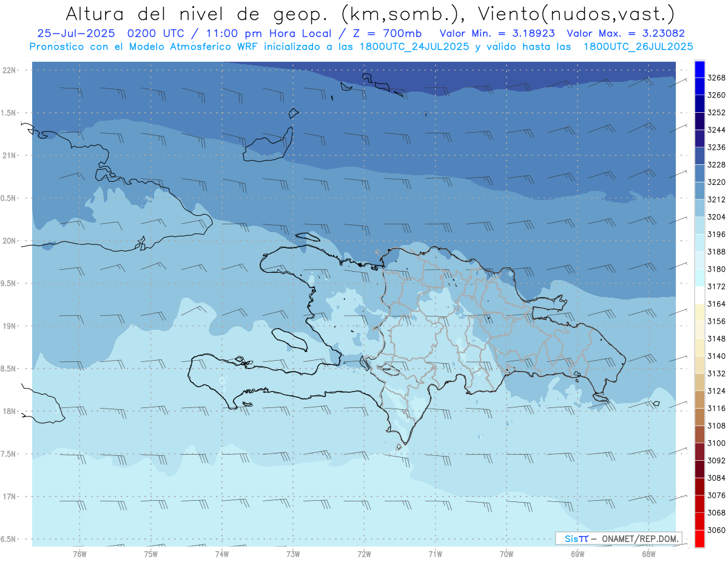The image size is (728, 562).
Task: Click the 3268 value on the color scale
Action: [x=716, y=78]
